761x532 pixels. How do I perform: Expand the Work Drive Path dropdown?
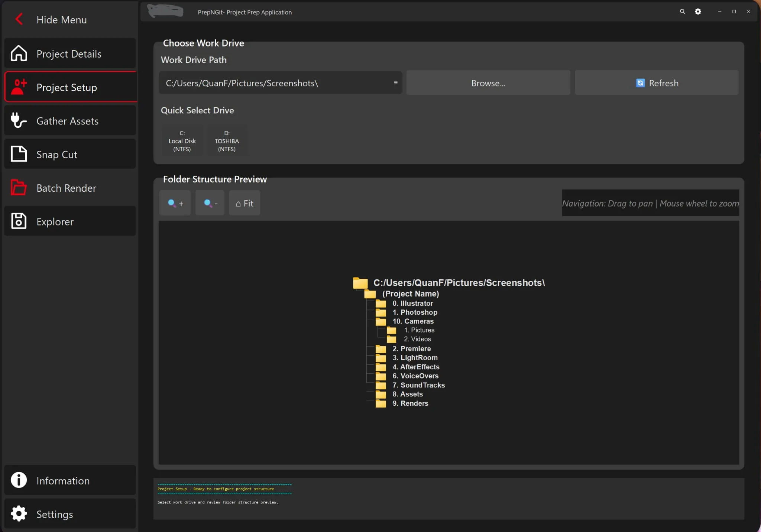tap(395, 82)
